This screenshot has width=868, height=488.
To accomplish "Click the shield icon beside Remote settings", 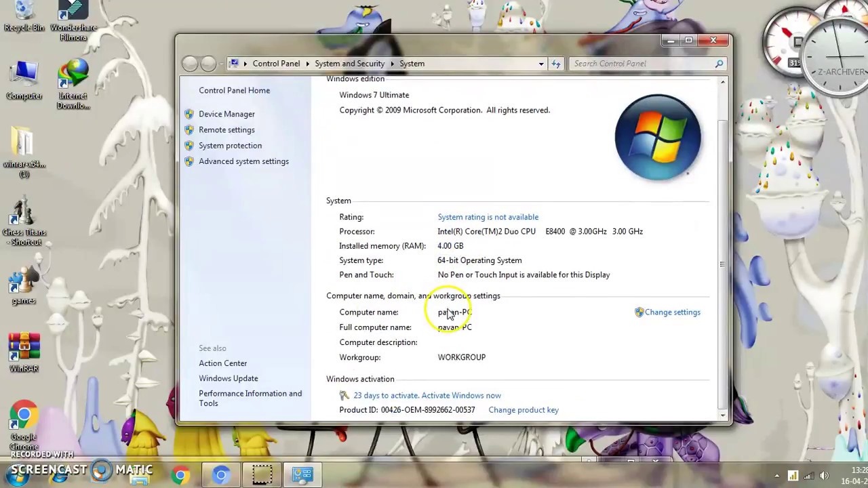I will [x=189, y=129].
